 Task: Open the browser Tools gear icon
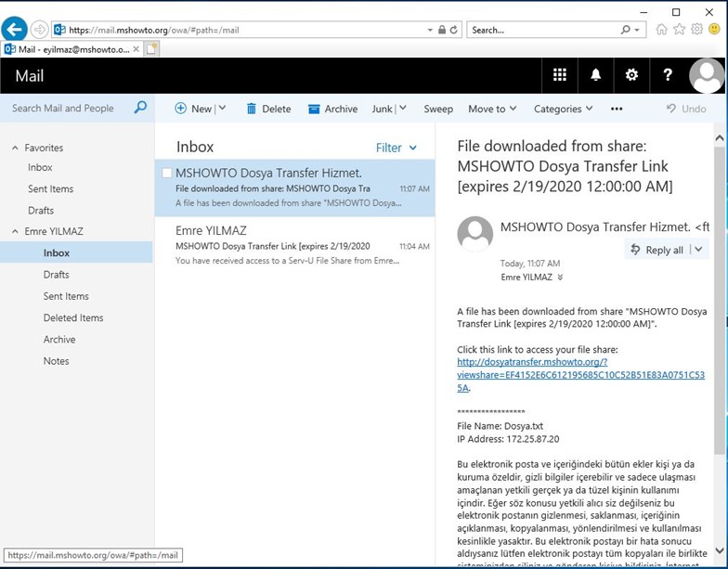point(696,30)
